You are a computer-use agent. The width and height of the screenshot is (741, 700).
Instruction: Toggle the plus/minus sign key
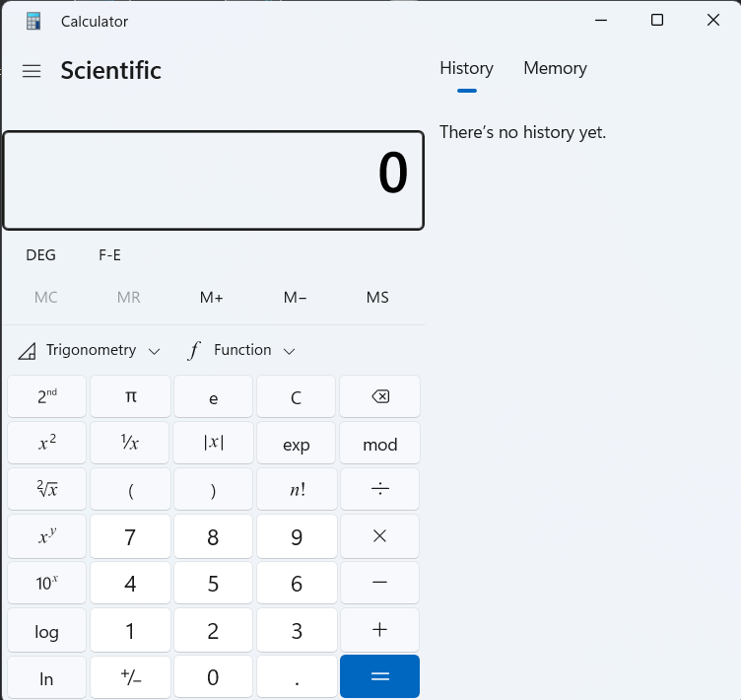pyautogui.click(x=130, y=678)
